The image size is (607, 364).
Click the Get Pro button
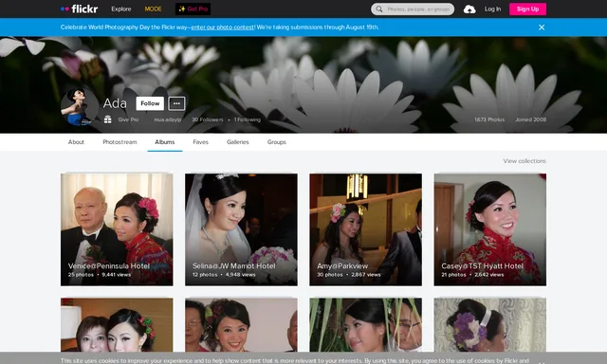[193, 9]
